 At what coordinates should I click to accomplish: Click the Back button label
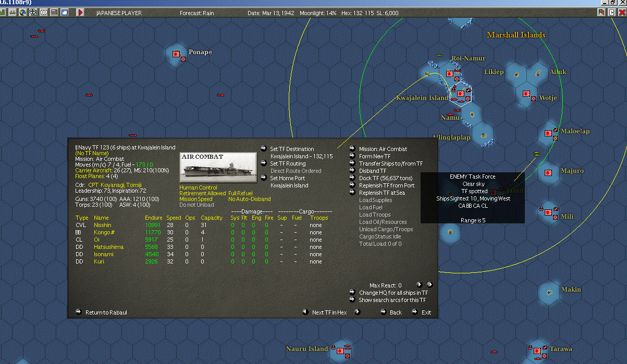pyautogui.click(x=396, y=312)
